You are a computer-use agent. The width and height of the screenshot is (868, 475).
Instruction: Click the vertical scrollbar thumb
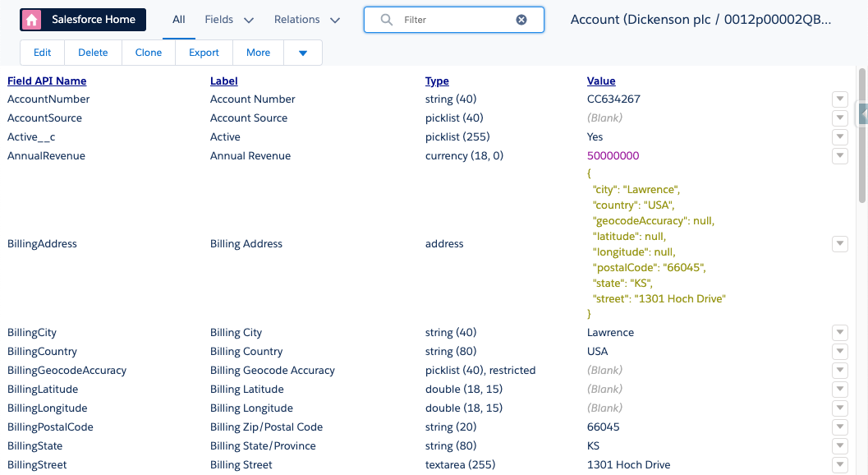coord(862,136)
